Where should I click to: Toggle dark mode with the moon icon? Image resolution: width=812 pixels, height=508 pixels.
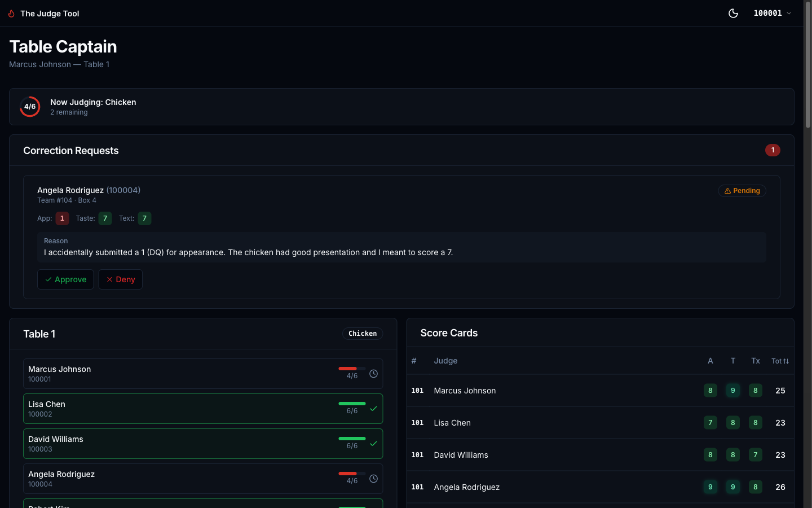tap(733, 13)
